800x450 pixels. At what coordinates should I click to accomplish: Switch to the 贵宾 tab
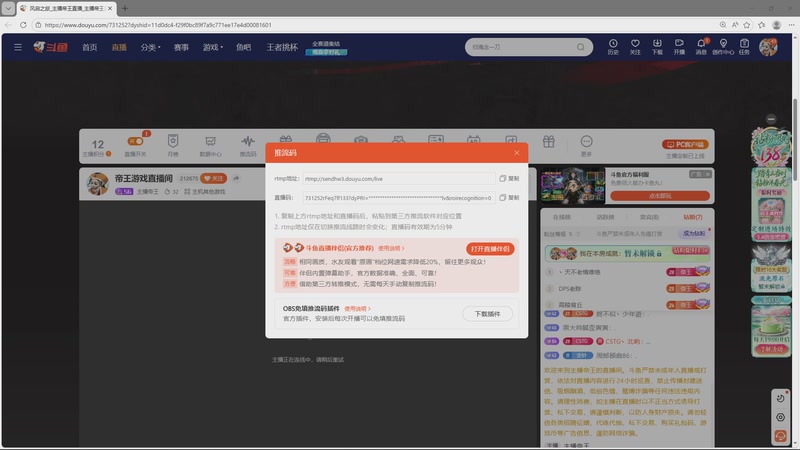pos(649,217)
